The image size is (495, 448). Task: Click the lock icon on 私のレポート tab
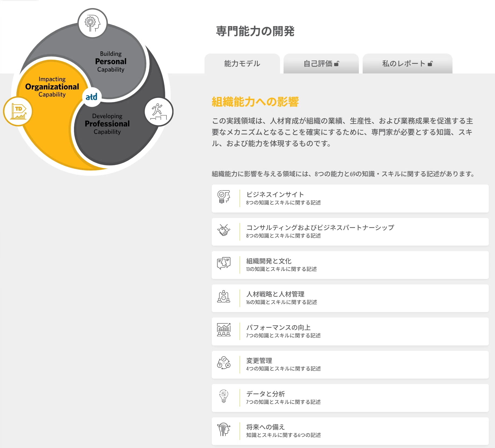(430, 64)
